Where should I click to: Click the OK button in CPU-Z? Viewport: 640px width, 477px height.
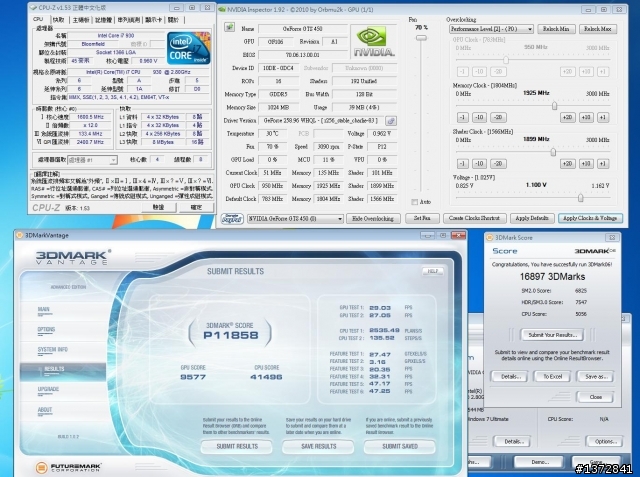(196, 207)
